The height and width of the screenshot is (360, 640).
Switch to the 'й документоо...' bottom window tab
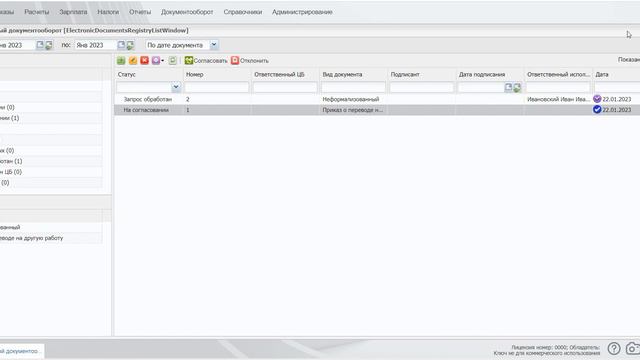tap(21, 351)
